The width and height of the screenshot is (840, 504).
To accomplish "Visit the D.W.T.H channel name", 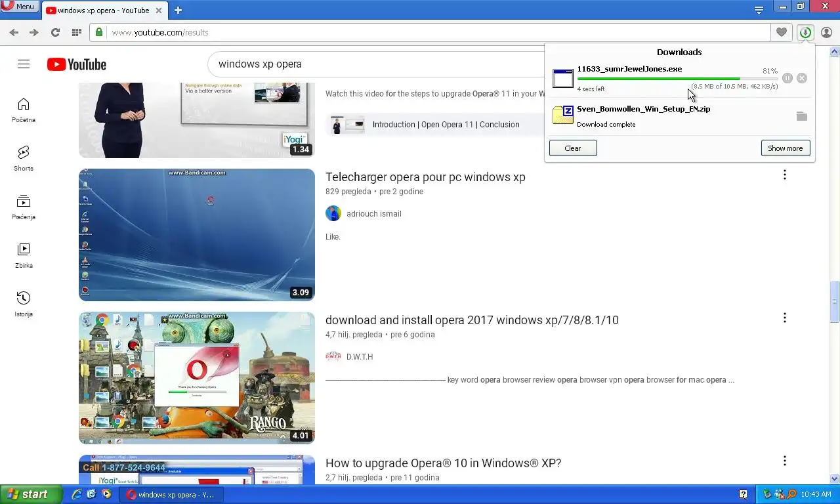I will (360, 357).
